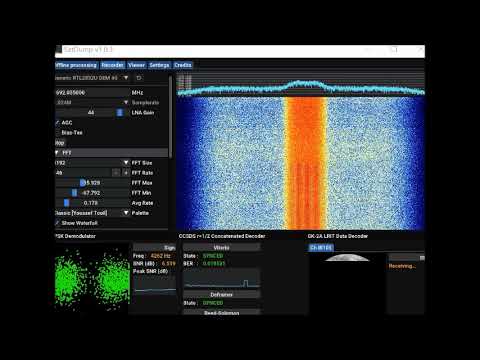The height and width of the screenshot is (360, 480).
Task: Increase FFT Rate with plus button
Action: click(x=126, y=173)
